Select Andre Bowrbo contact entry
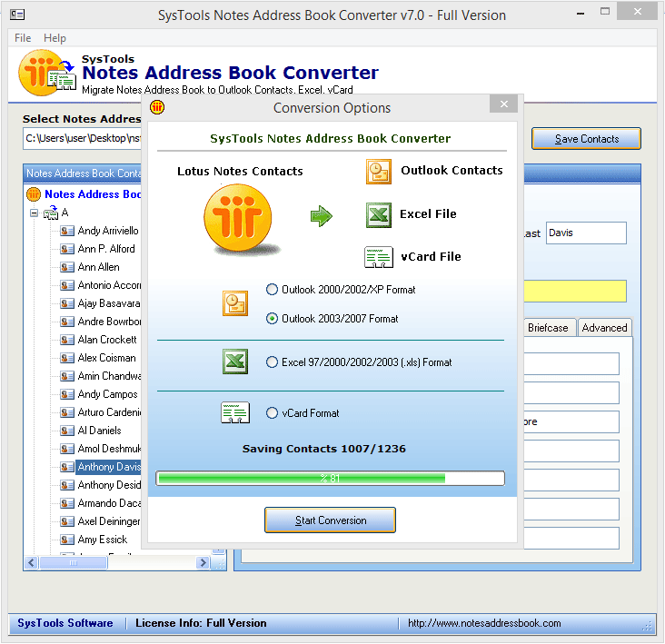Image resolution: width=665 pixels, height=644 pixels. coord(109,322)
